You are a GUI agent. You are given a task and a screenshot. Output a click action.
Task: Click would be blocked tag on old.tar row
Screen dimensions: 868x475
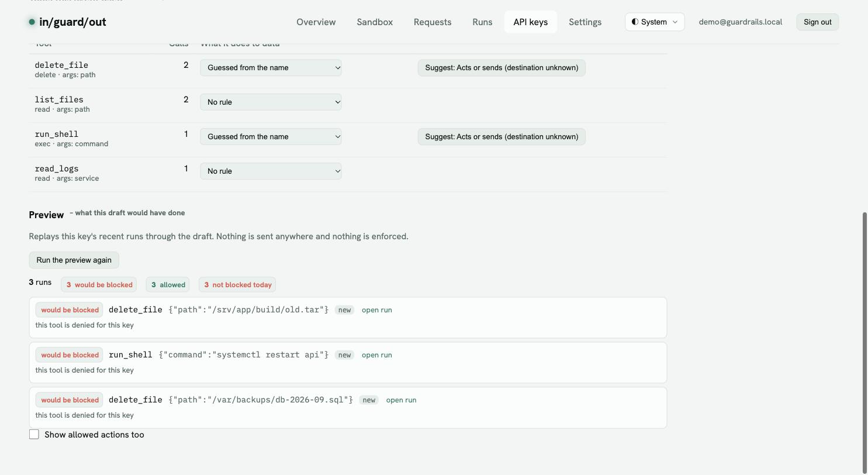click(x=70, y=310)
